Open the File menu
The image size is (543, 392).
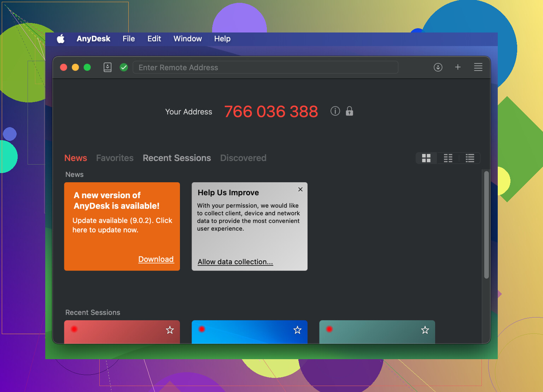129,39
